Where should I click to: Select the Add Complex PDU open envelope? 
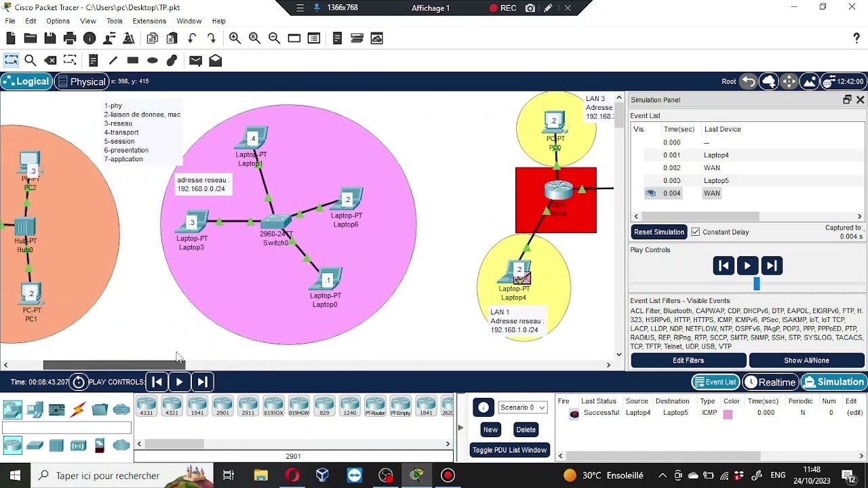point(216,60)
